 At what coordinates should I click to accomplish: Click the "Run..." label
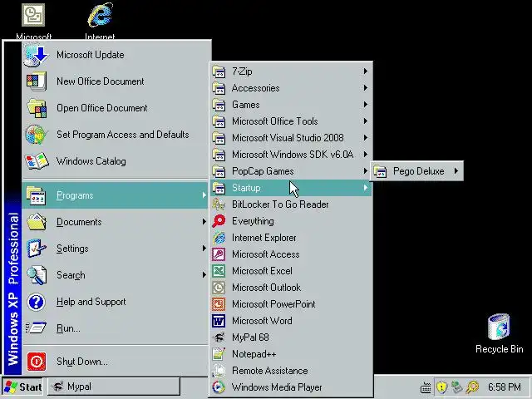68,328
